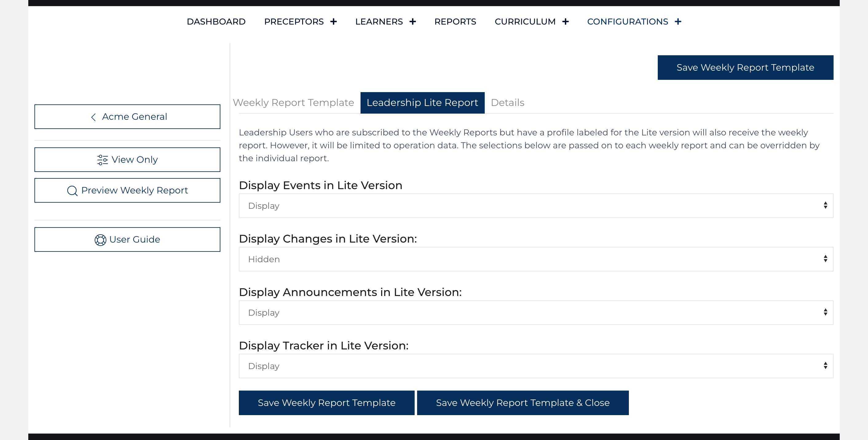Go to the DASHBOARD menu item

point(216,21)
